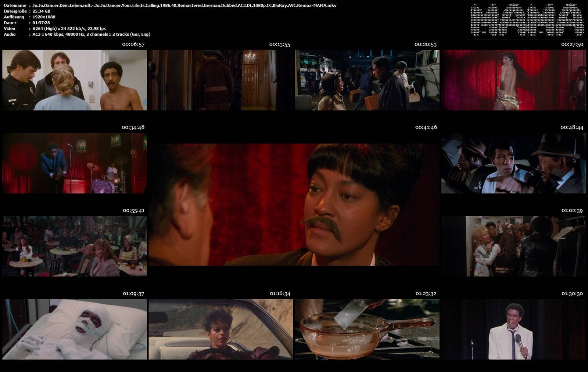Select the file size value 25.34 GB
The image size is (588, 372).
point(42,11)
